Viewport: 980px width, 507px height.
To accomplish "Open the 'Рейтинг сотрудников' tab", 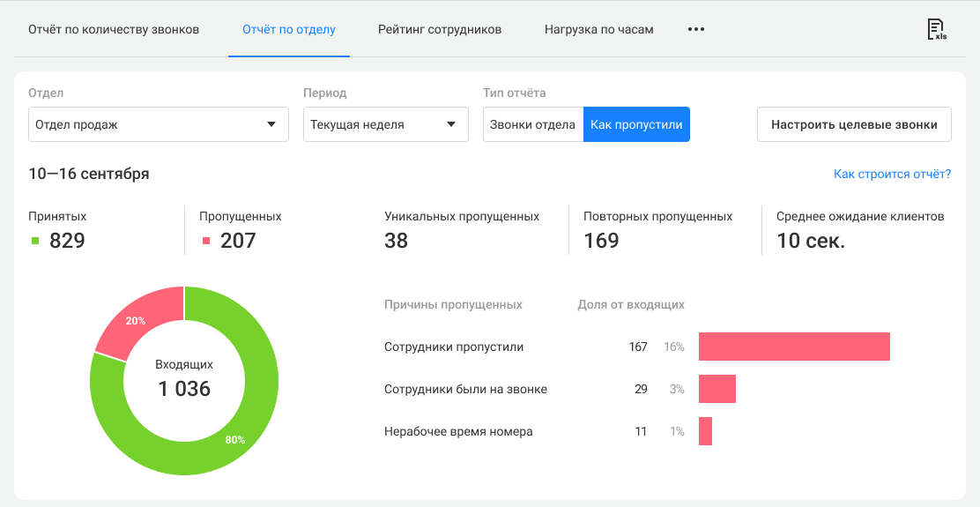I will 440,29.
